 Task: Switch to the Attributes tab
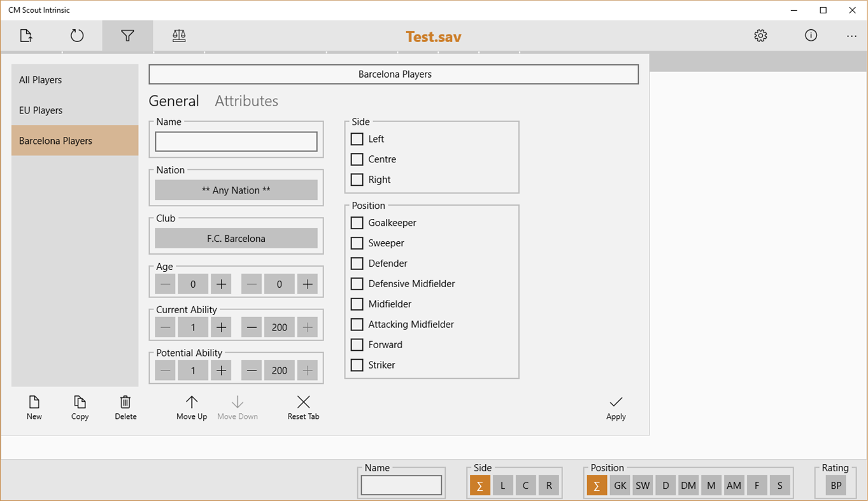coord(246,101)
